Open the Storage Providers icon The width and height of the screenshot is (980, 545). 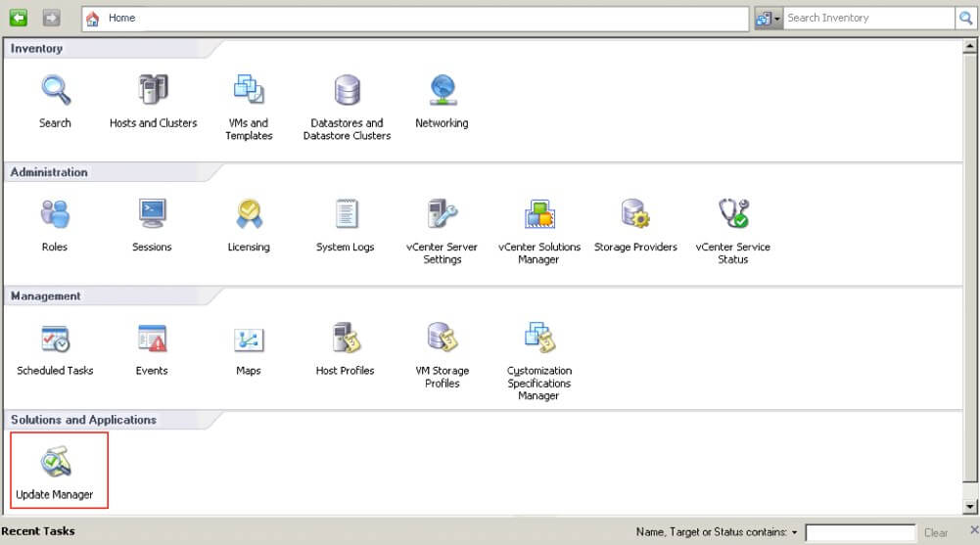[635, 214]
